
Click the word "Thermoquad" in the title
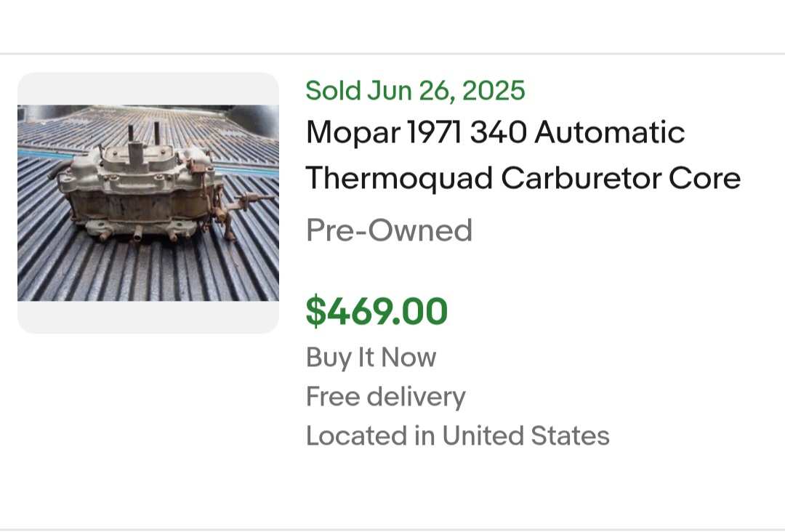[x=399, y=180]
